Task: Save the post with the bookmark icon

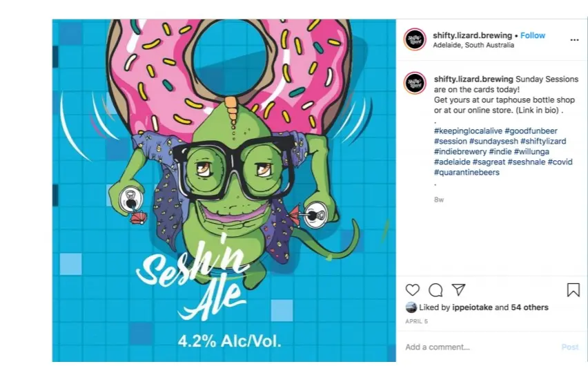Action: pyautogui.click(x=573, y=289)
